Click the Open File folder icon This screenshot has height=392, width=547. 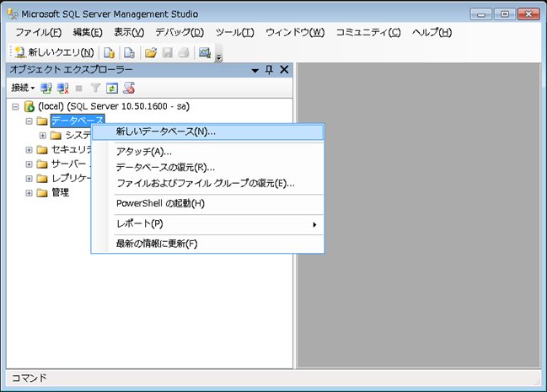pyautogui.click(x=151, y=53)
